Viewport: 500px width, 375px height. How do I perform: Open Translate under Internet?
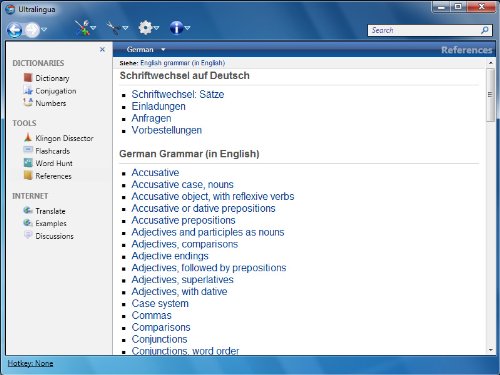coord(50,211)
